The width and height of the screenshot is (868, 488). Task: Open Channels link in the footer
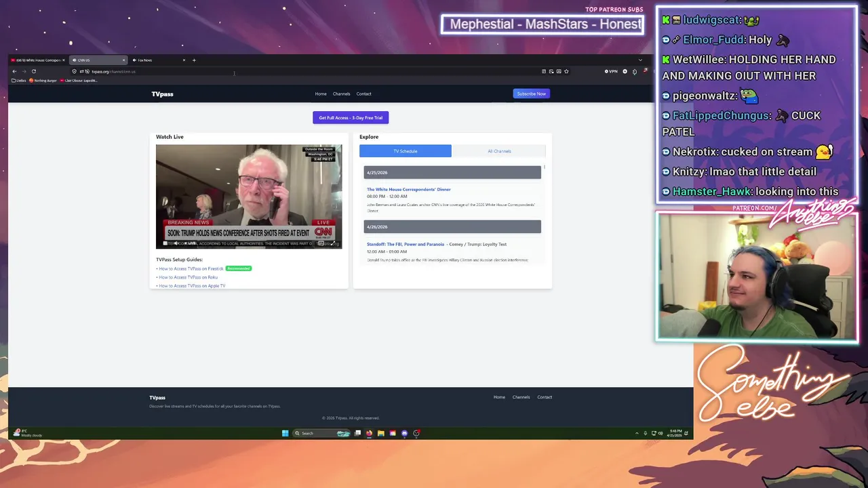click(521, 397)
